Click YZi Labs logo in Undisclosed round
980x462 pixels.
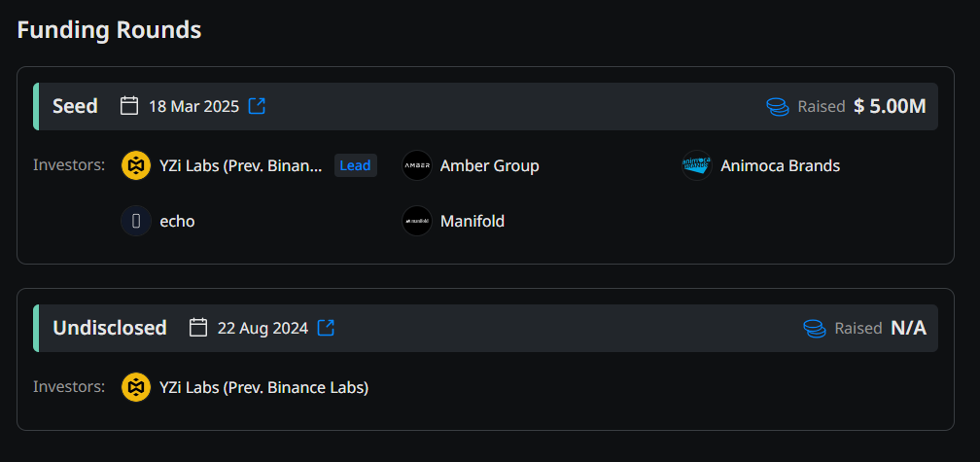(136, 387)
